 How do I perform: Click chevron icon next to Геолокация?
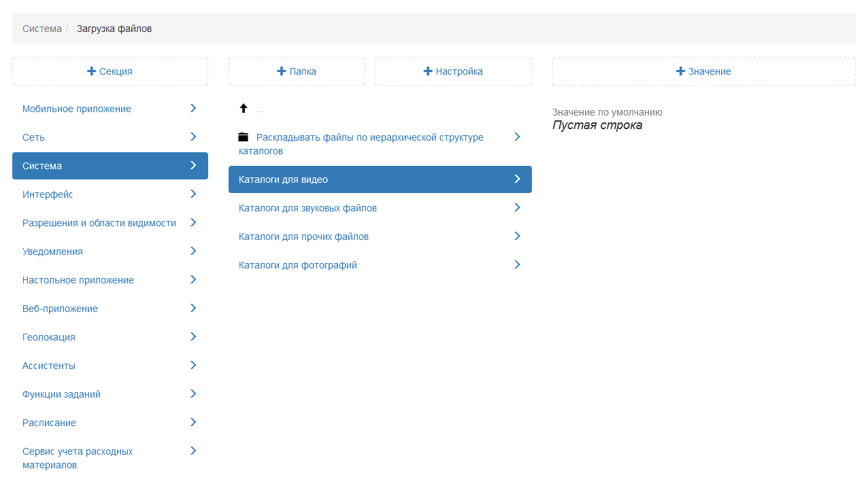coord(193,336)
